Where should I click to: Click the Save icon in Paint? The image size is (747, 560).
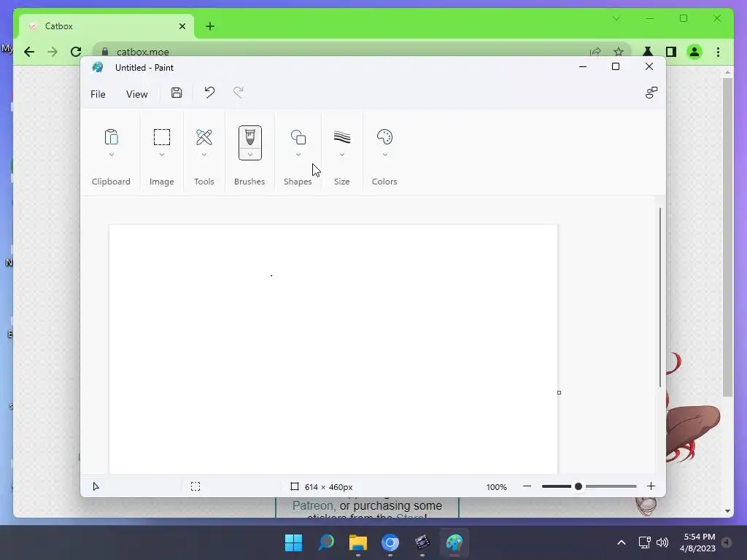[177, 93]
